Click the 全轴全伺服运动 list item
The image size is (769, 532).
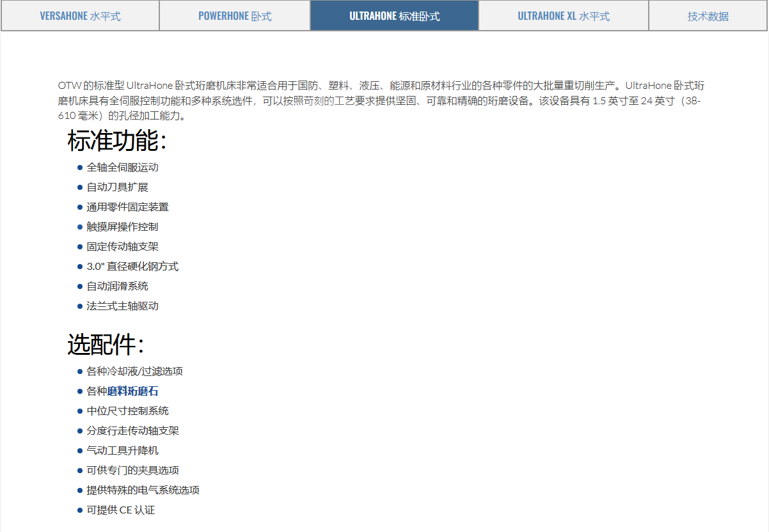tap(122, 168)
